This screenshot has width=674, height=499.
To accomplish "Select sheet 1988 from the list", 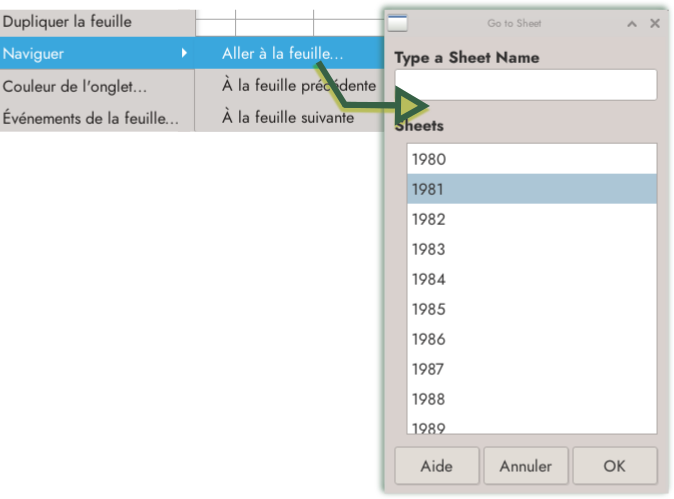I will tap(531, 399).
